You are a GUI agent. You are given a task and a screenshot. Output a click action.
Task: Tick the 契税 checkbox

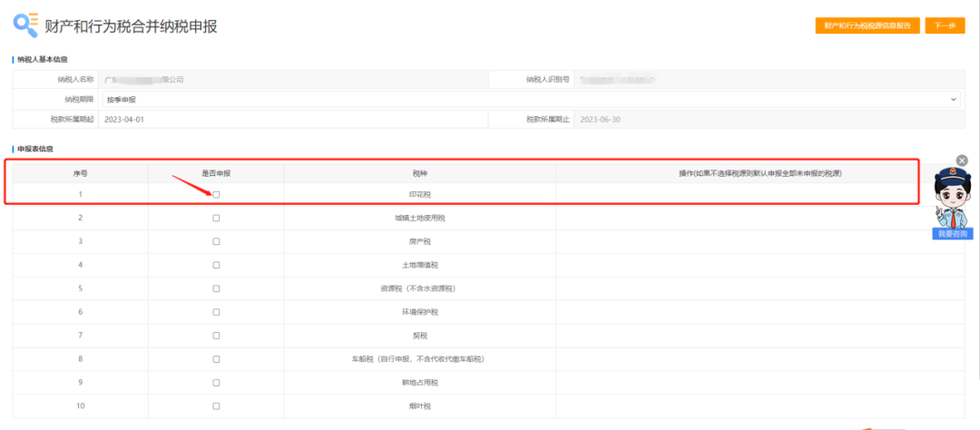[216, 336]
